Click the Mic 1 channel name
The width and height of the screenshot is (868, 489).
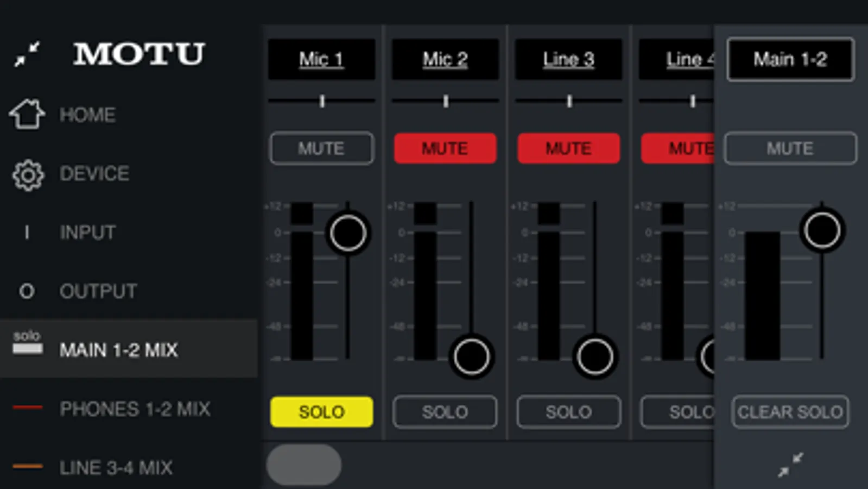pyautogui.click(x=321, y=59)
